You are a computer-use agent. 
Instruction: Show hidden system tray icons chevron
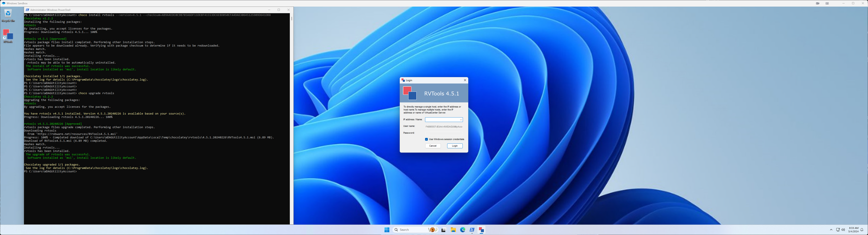coord(831,230)
